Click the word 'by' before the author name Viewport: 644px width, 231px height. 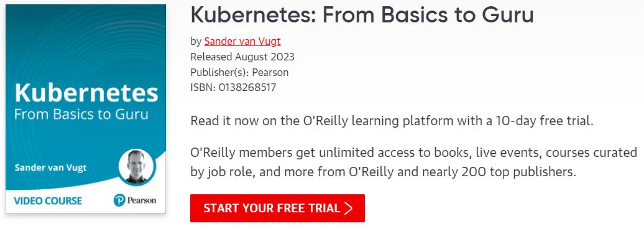(196, 42)
